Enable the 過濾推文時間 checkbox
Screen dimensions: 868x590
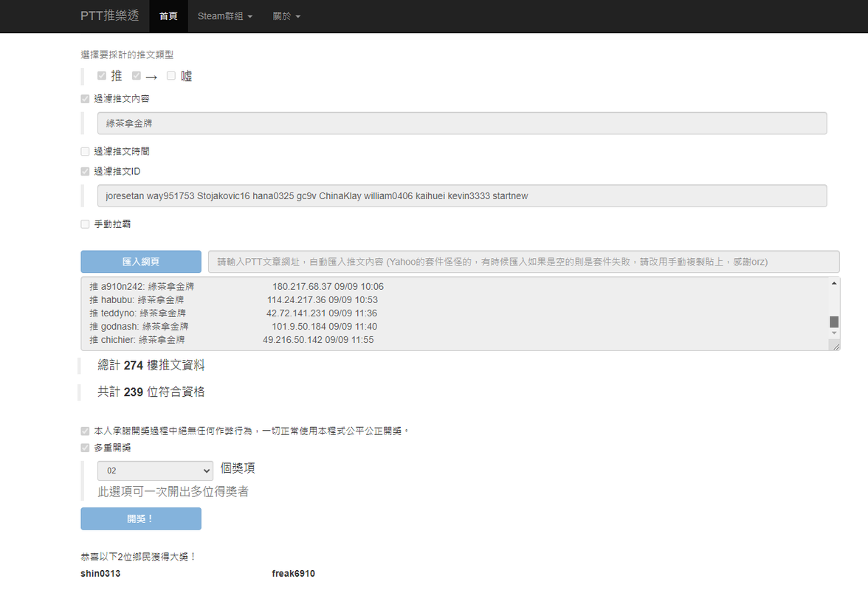(x=85, y=151)
